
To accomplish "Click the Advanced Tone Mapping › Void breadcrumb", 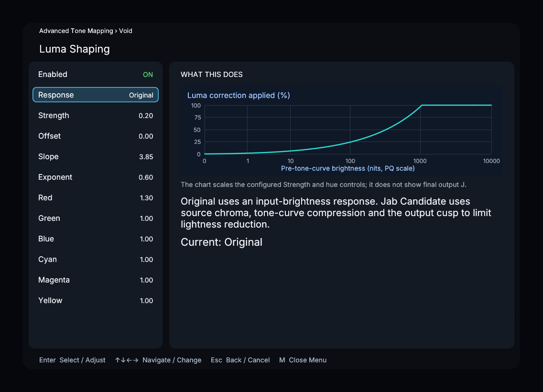I will tap(86, 31).
